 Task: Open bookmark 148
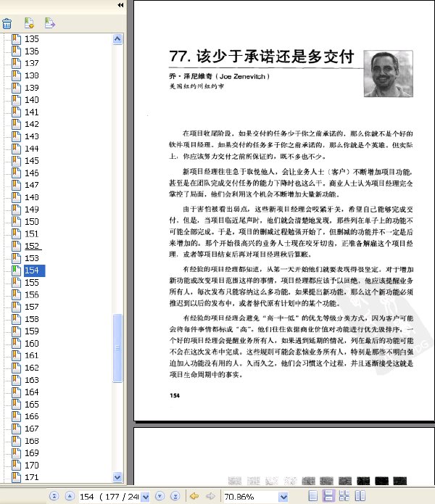point(31,197)
